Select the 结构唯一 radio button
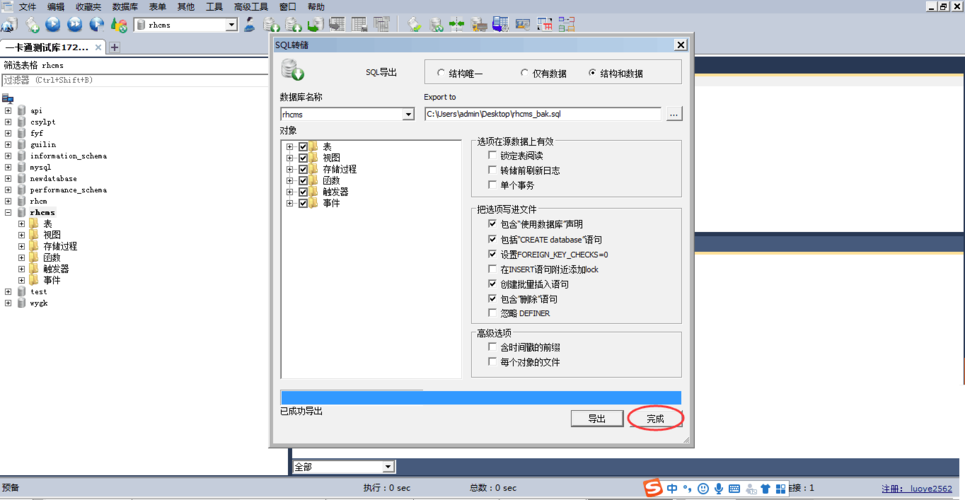 tap(441, 73)
